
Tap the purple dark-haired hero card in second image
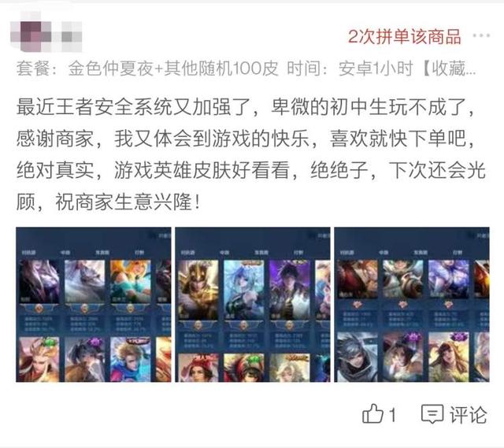pos(290,290)
